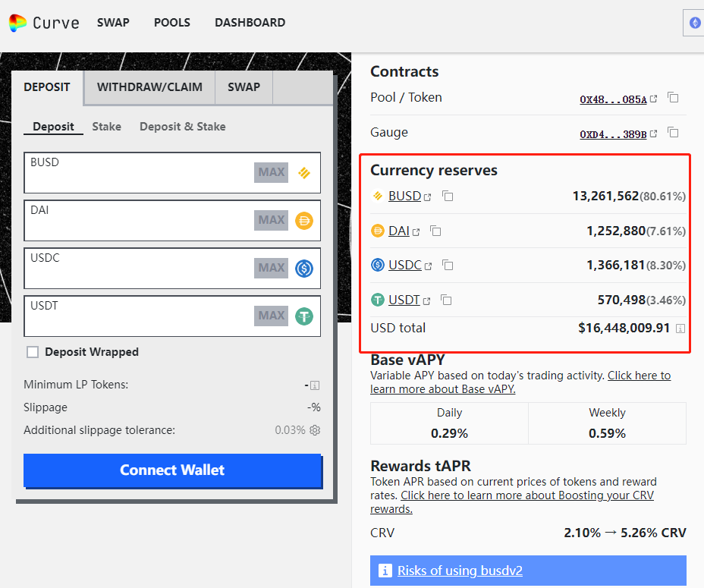The width and height of the screenshot is (704, 588).
Task: Open Pool / Token address external link icon
Action: tap(654, 99)
